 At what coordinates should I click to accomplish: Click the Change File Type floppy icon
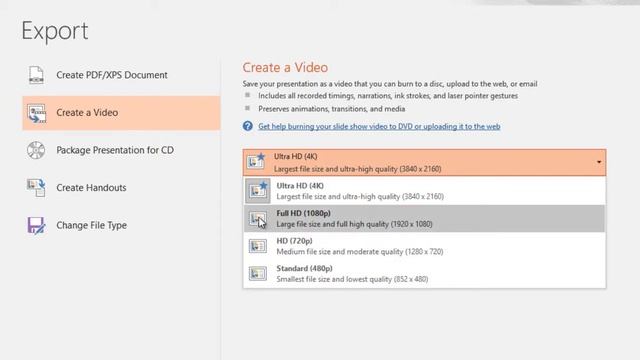click(36, 225)
